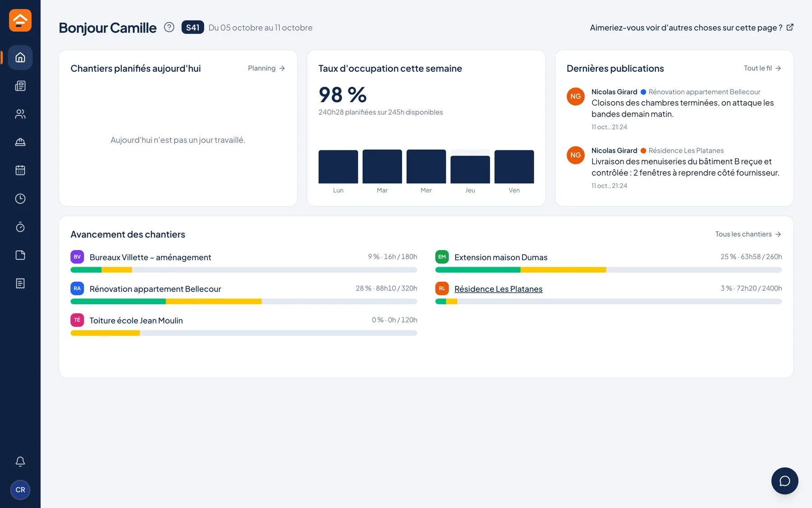Open the home dashboard icon in sidebar
Image resolution: width=812 pixels, height=508 pixels.
pyautogui.click(x=20, y=57)
